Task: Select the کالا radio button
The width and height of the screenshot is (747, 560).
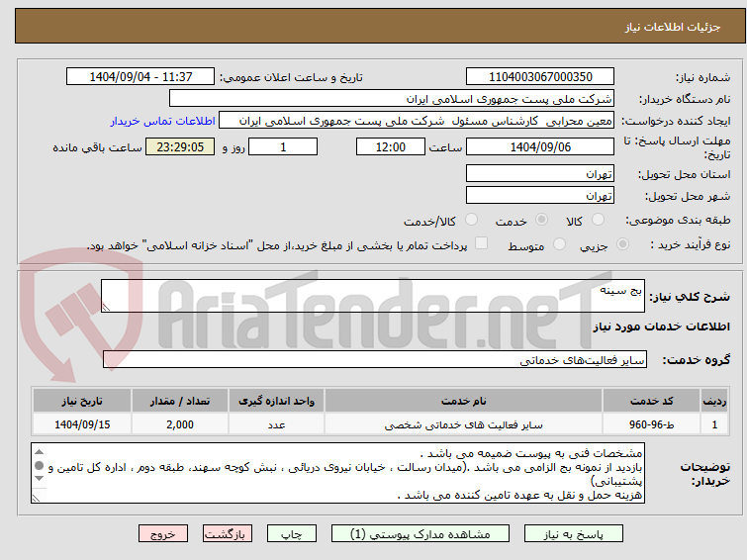Action: 598,220
